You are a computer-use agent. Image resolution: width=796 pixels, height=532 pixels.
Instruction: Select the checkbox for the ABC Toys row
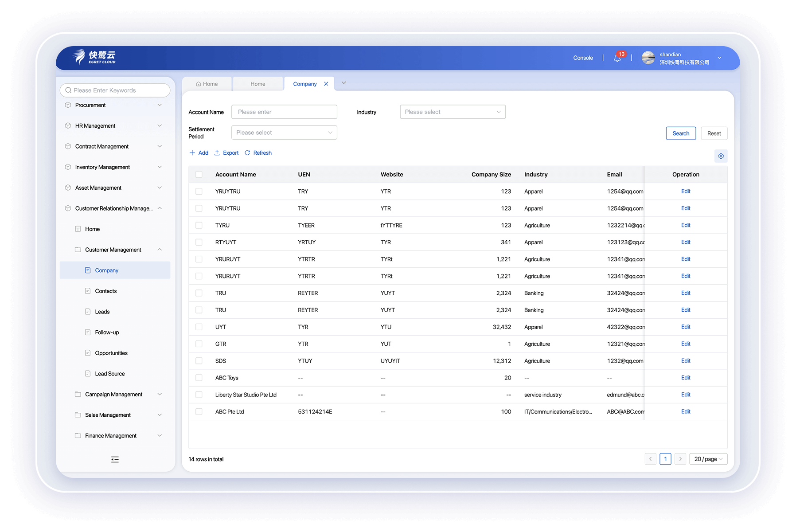click(199, 377)
